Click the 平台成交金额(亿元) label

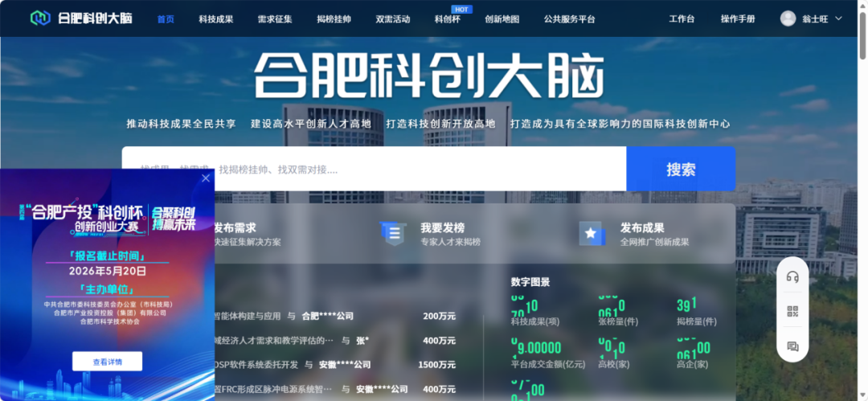click(x=547, y=364)
